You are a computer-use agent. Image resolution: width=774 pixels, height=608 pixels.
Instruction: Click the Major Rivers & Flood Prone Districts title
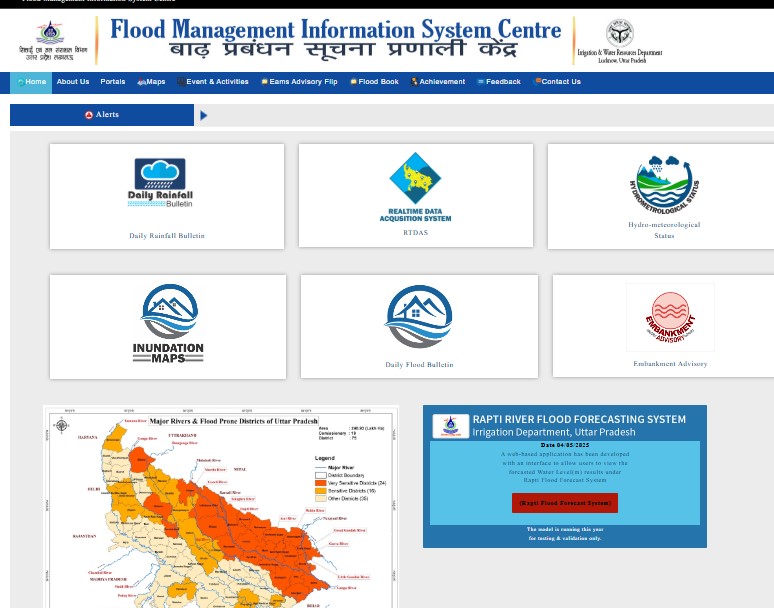pyautogui.click(x=233, y=421)
